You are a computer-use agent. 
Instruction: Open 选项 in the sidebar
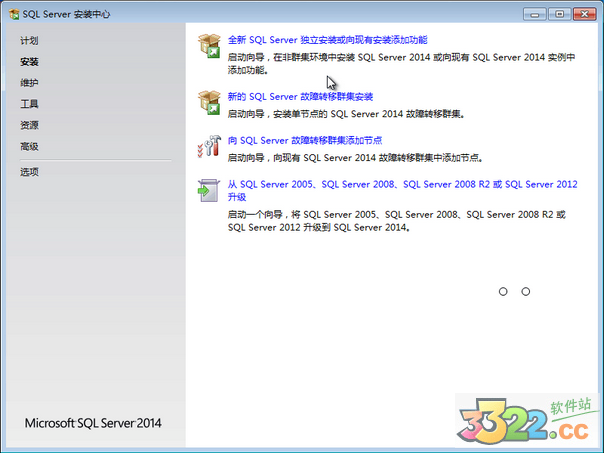pyautogui.click(x=29, y=172)
